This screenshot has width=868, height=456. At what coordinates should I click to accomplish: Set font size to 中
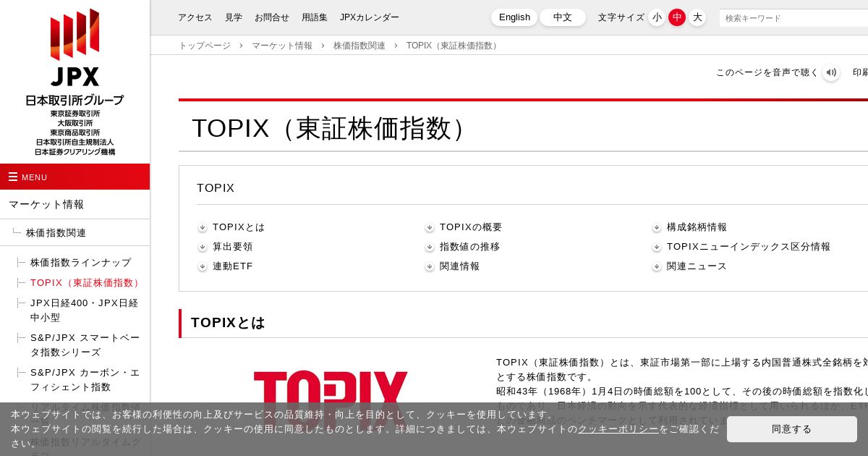point(677,17)
